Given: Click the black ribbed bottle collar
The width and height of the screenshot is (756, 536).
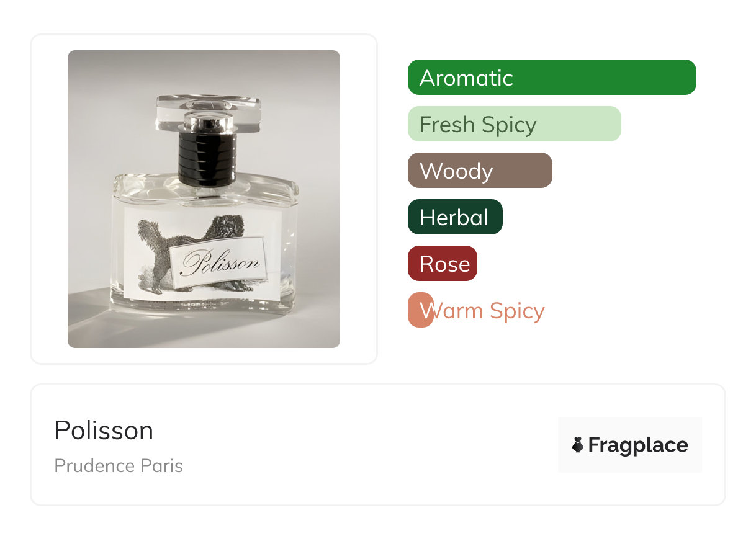Looking at the screenshot, I should (x=207, y=157).
